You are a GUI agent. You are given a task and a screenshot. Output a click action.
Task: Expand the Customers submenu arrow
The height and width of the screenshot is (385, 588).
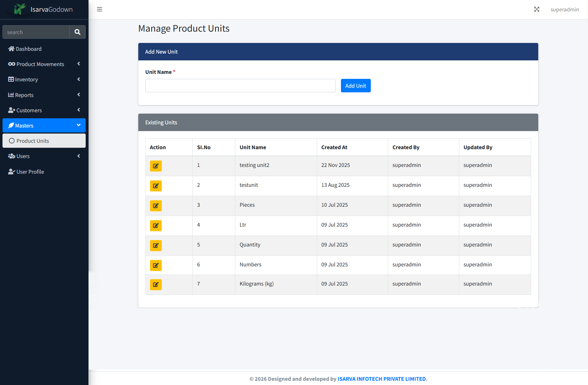79,110
